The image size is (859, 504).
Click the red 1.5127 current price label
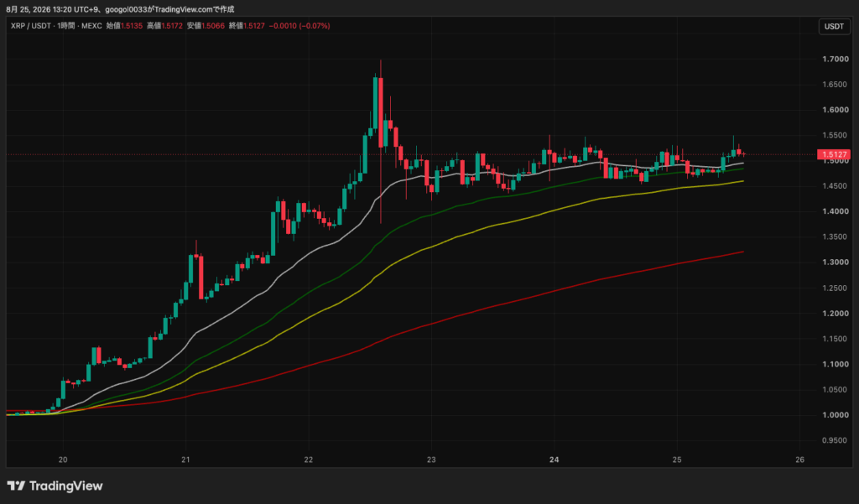point(833,154)
